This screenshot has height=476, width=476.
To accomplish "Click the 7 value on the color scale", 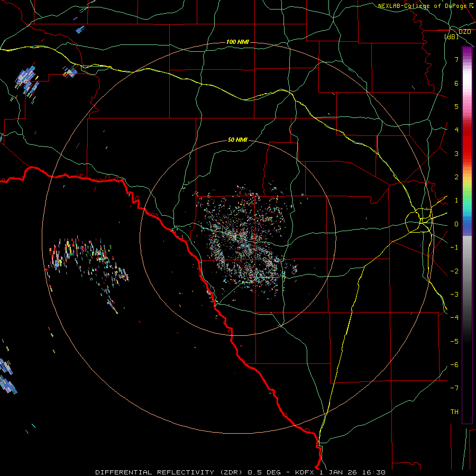I will [x=456, y=59].
